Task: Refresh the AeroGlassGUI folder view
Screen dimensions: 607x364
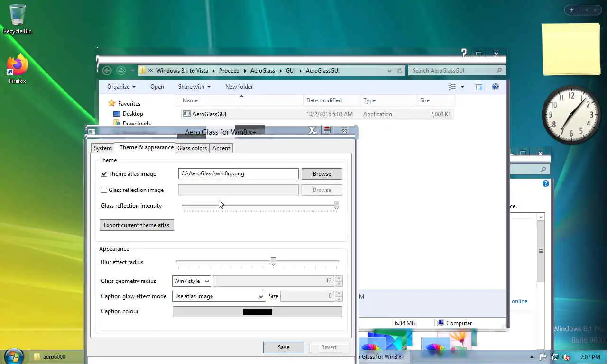Action: click(x=400, y=71)
